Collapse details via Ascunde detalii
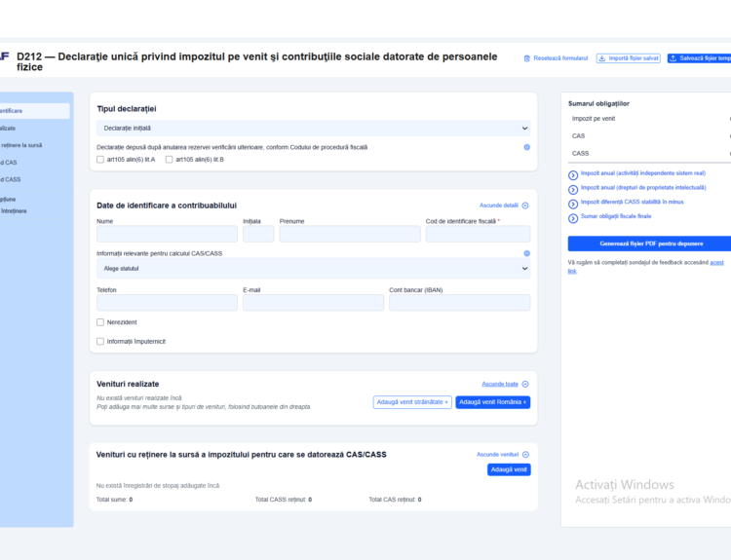Screen dimensions: 731x560 [x=498, y=205]
